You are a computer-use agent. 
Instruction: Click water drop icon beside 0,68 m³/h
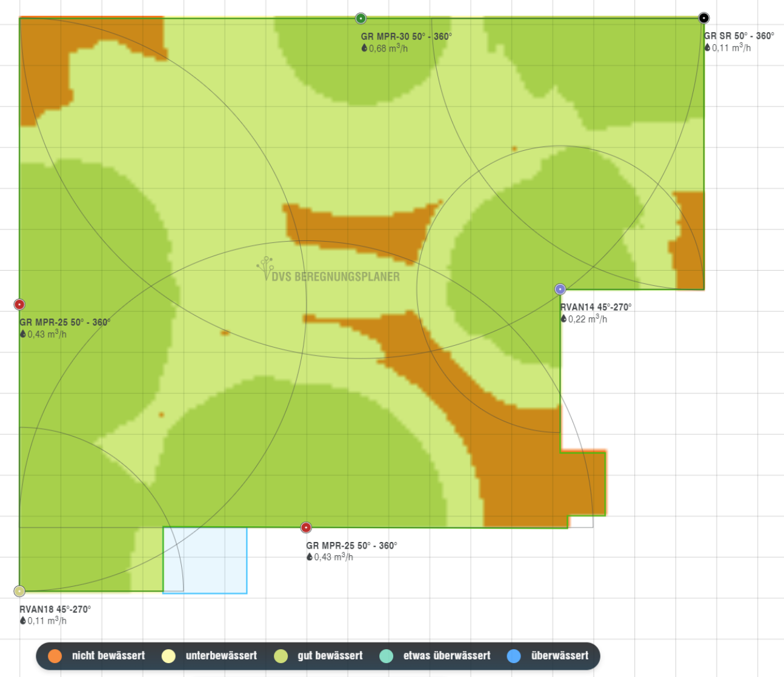coord(364,48)
